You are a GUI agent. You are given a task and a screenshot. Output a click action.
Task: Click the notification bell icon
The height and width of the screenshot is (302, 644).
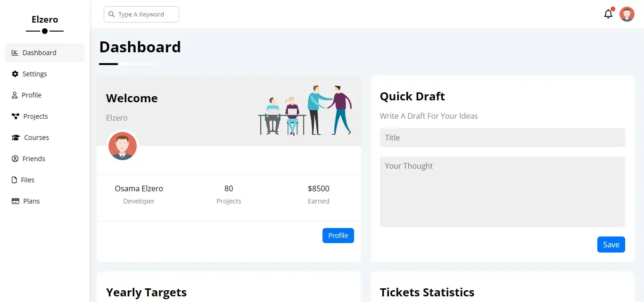(x=608, y=14)
